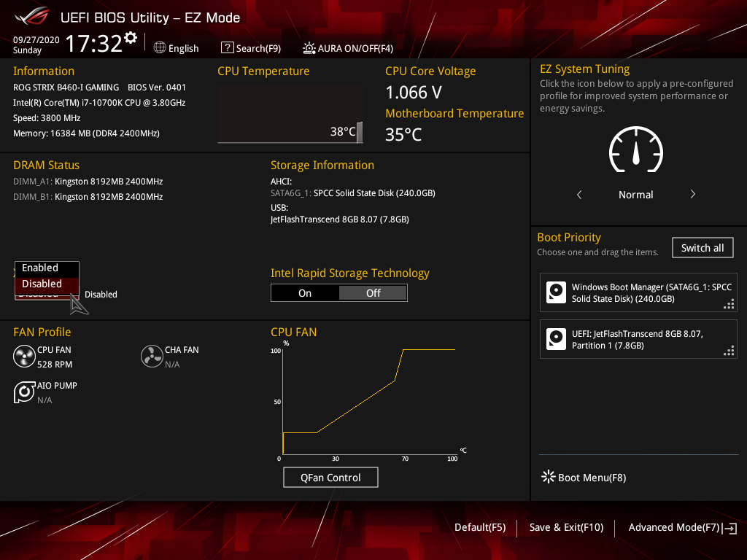Click drag handle of JetFlashTranscend boot item
The height and width of the screenshot is (560, 747).
pos(729,351)
